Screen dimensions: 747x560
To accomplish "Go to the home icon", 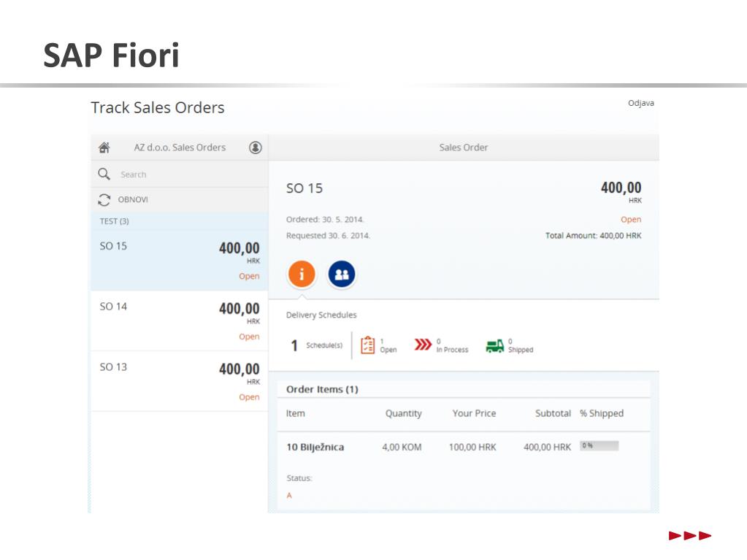I will coord(104,147).
